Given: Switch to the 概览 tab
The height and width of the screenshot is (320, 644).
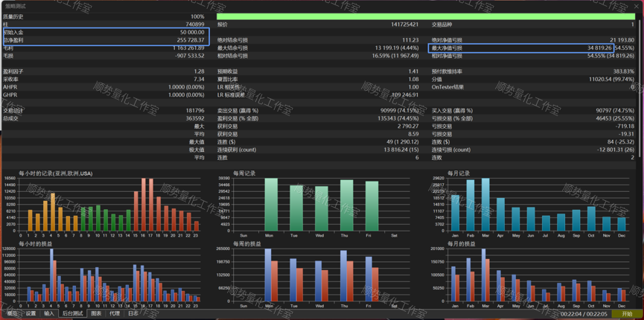Looking at the screenshot, I should [x=13, y=313].
